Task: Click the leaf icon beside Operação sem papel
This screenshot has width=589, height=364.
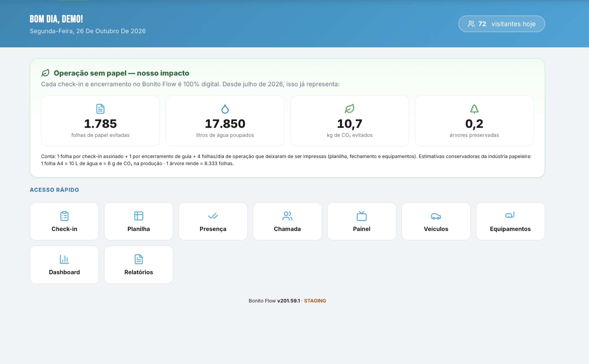Action: [x=45, y=73]
